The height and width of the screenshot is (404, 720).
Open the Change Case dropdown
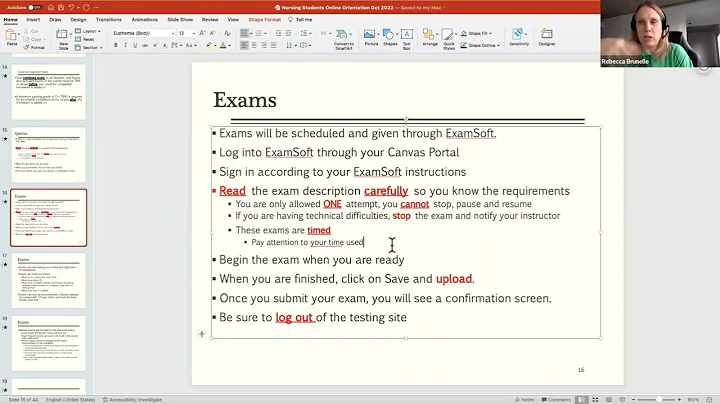point(190,45)
